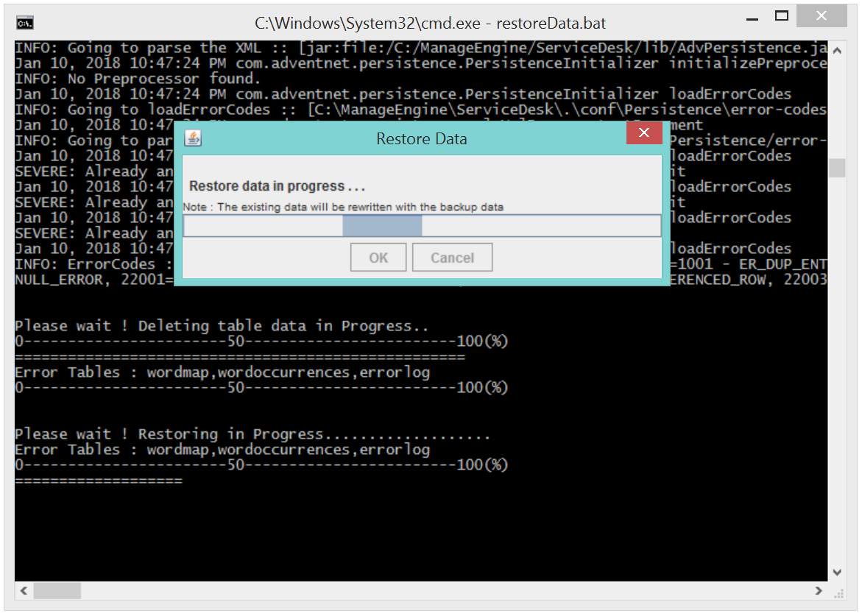This screenshot has height=616, width=862.
Task: Click 'Please wait ! Deleting table data' line
Action: coord(221,326)
